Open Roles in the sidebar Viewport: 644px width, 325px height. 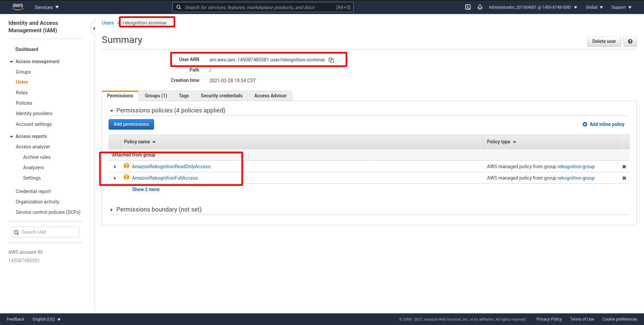tap(22, 93)
